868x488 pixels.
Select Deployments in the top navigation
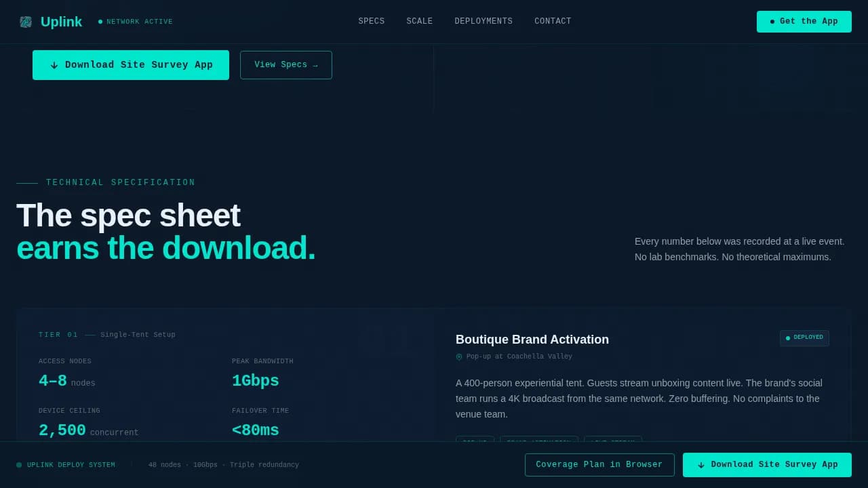484,22
